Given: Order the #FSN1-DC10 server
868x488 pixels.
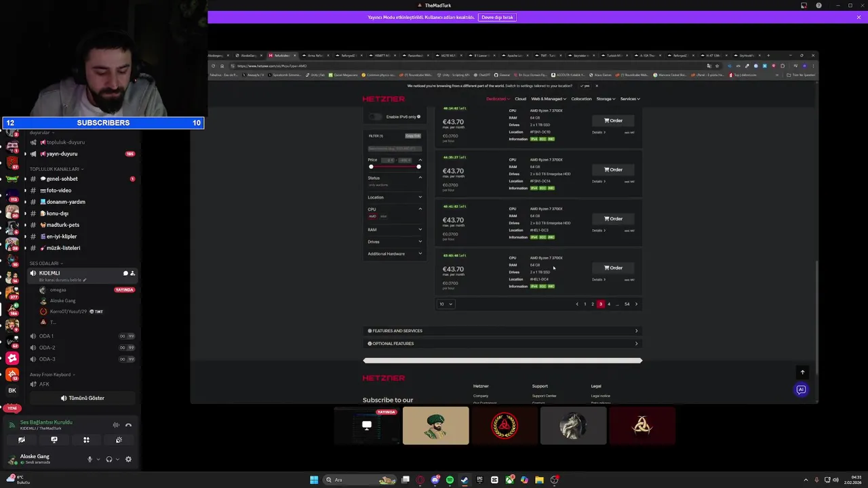Looking at the screenshot, I should [613, 121].
